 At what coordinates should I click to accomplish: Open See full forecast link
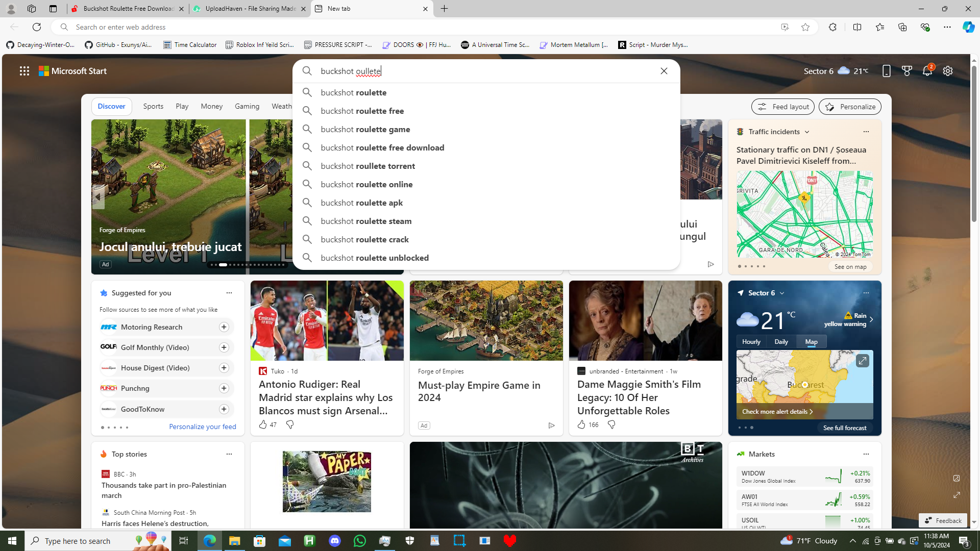844,428
